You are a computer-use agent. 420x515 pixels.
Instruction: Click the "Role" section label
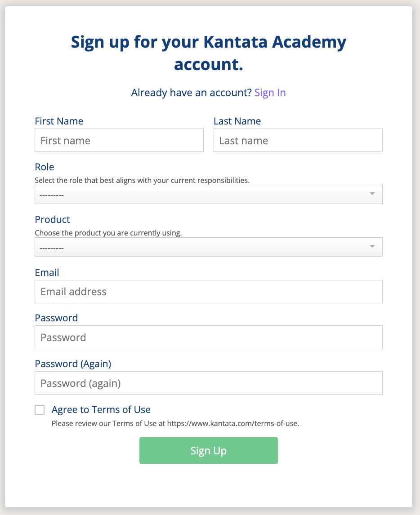point(45,167)
